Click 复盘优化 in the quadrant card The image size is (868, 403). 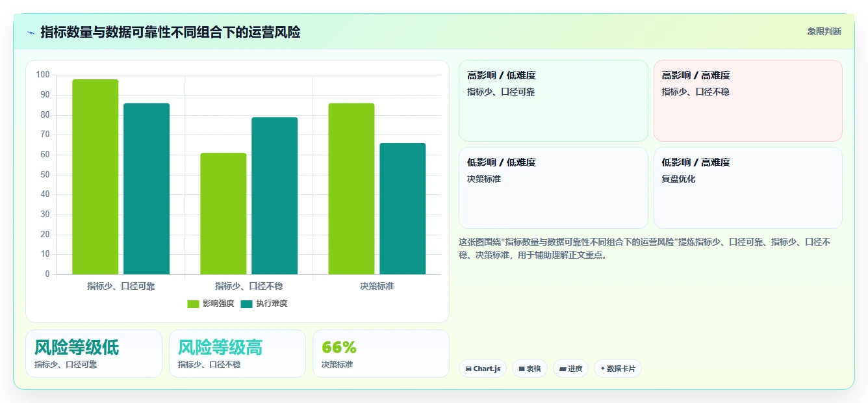click(678, 179)
